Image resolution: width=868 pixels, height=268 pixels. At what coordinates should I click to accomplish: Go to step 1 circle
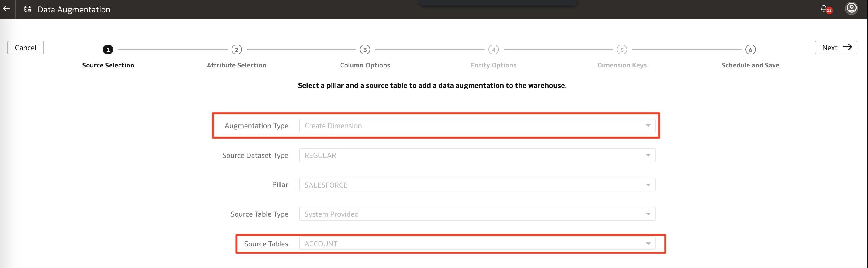pyautogui.click(x=108, y=50)
